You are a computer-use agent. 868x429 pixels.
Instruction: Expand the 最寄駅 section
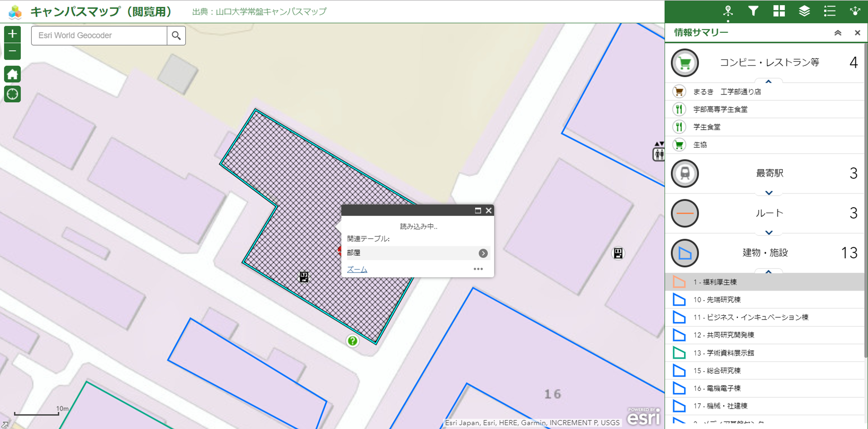click(x=769, y=193)
